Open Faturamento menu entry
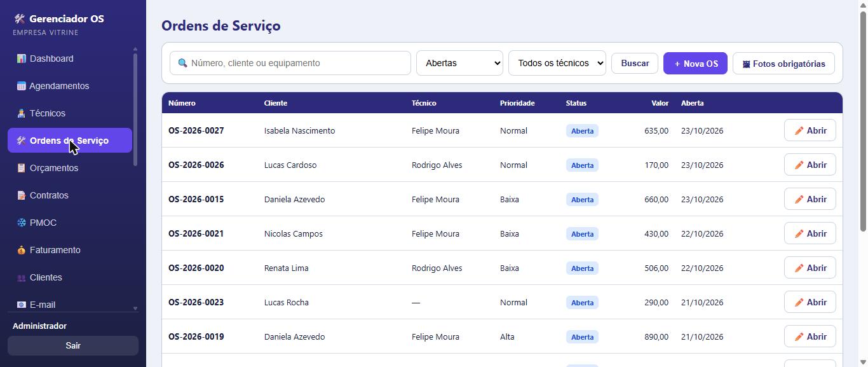868x367 pixels. pyautogui.click(x=70, y=250)
